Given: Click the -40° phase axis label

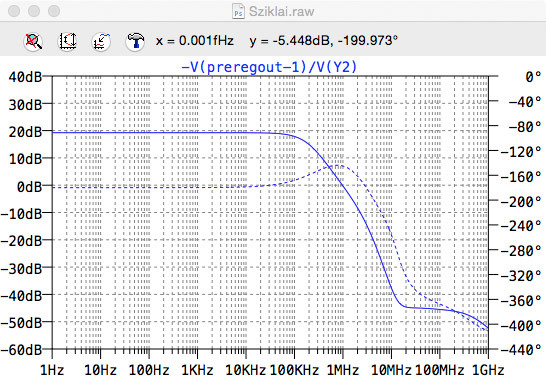Looking at the screenshot, I should click(525, 102).
